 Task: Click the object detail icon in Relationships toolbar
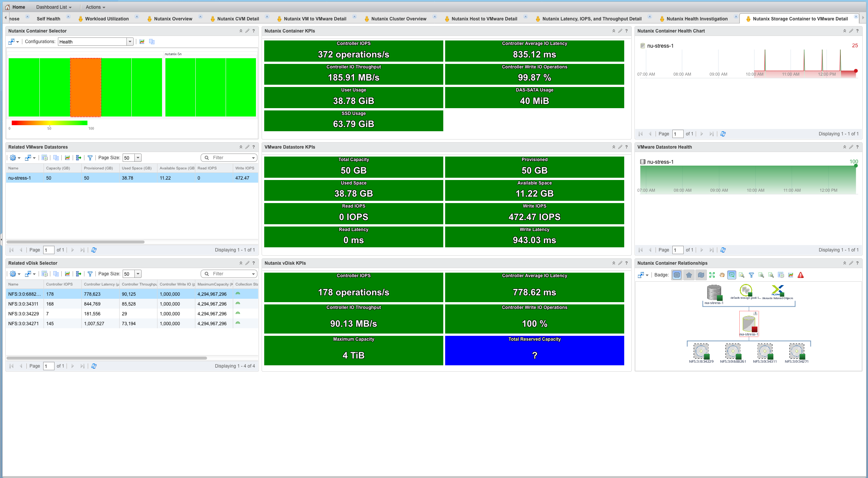tap(781, 275)
